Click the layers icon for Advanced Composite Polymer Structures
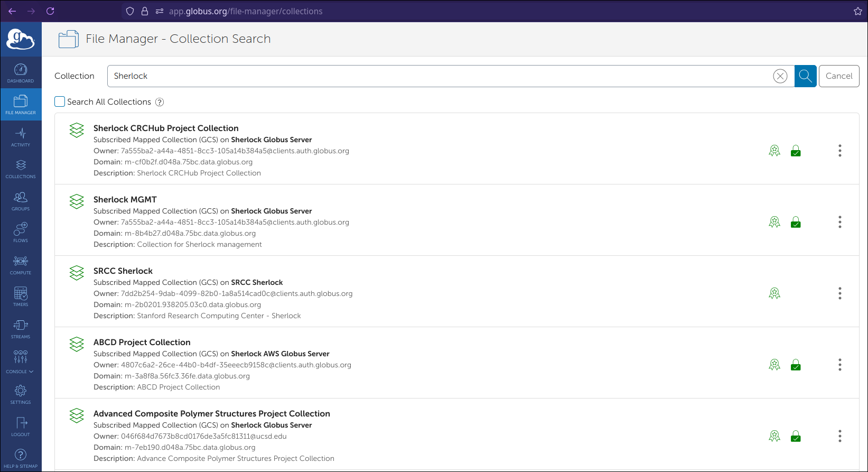This screenshot has height=472, width=868. pyautogui.click(x=77, y=415)
